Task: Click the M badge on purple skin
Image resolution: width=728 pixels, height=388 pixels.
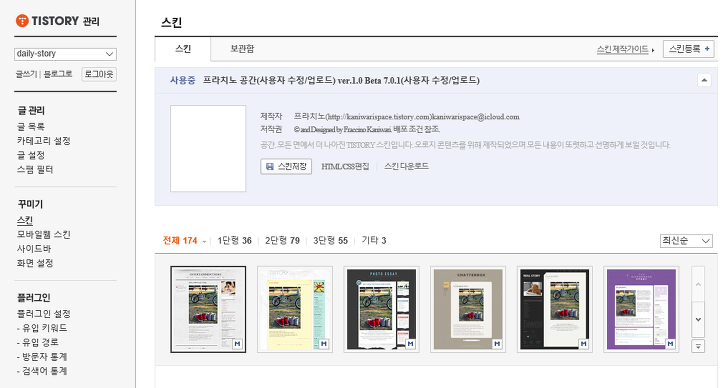Action: pyautogui.click(x=670, y=344)
